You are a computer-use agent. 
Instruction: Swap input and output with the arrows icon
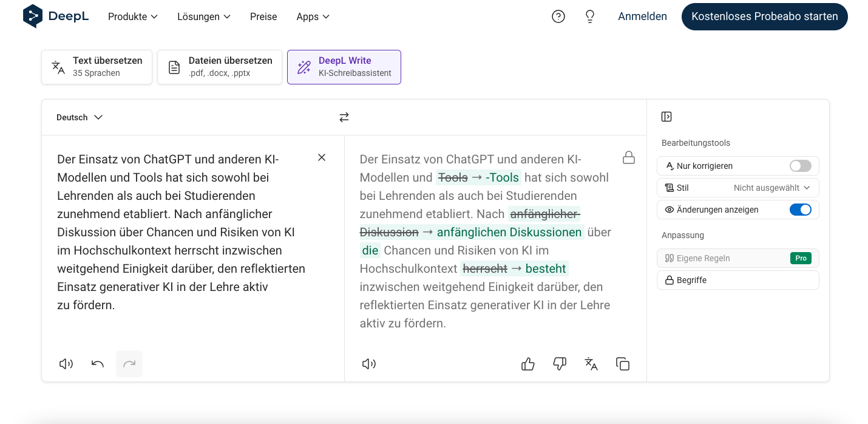pos(344,117)
